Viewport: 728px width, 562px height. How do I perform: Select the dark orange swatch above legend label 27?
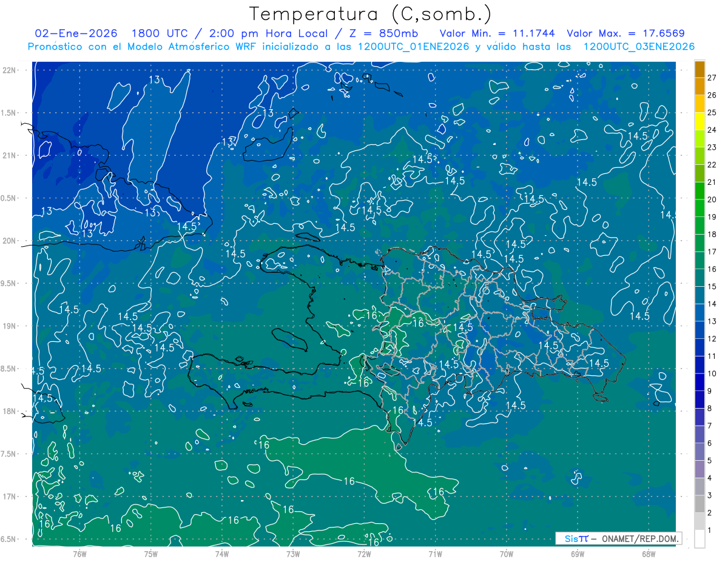coord(699,69)
